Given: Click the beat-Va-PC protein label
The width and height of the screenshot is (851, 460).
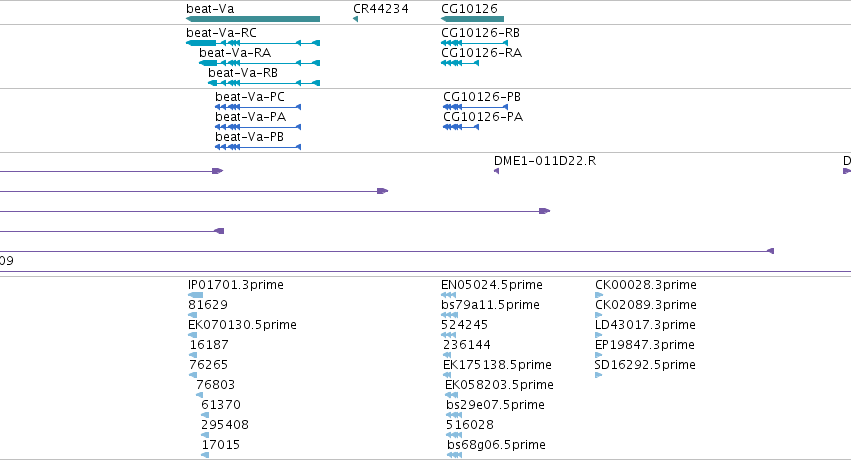Looking at the screenshot, I should pos(250,97).
